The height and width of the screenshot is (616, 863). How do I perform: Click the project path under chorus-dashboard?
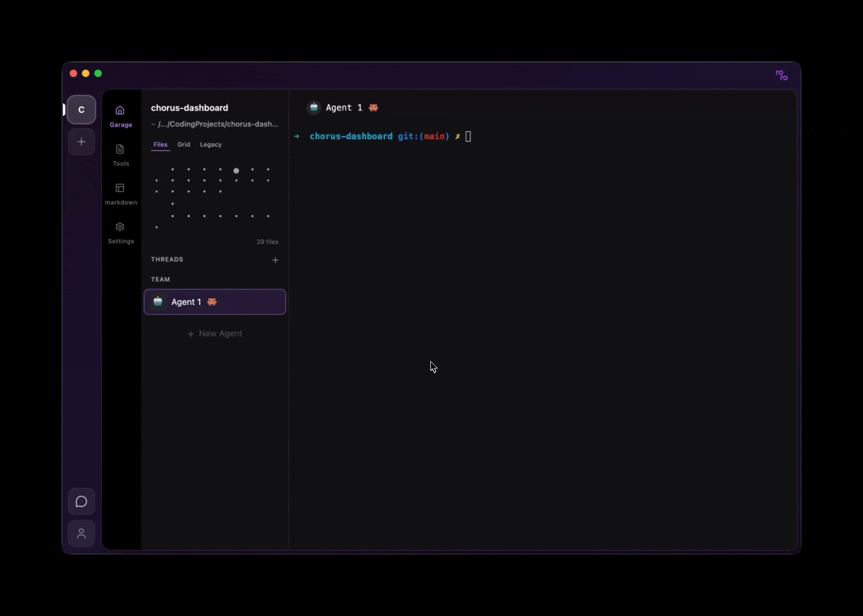point(215,124)
